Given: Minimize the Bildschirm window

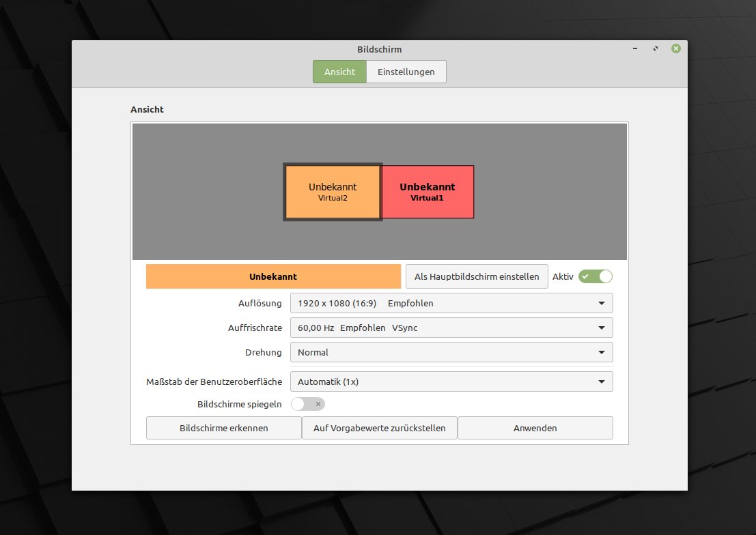Looking at the screenshot, I should coord(635,48).
